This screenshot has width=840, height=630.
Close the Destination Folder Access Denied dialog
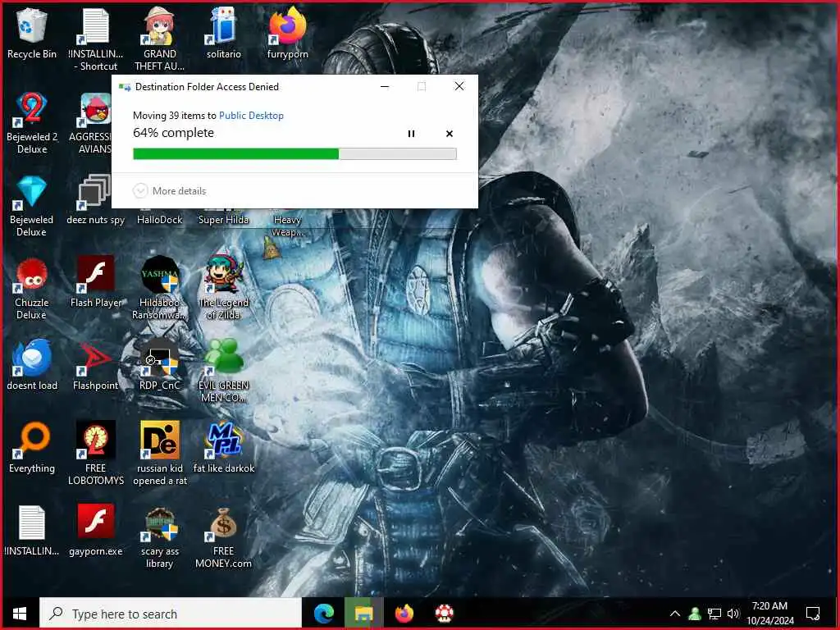coord(459,86)
